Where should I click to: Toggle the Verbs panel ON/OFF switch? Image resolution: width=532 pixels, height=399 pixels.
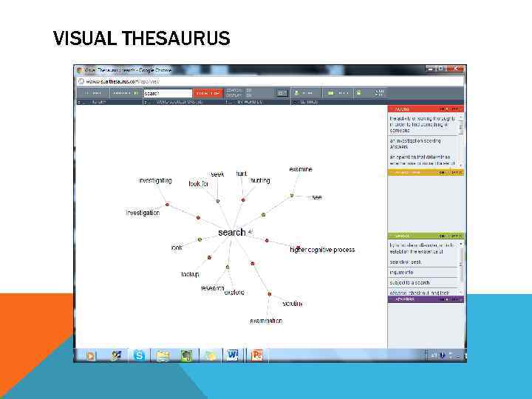450,236
